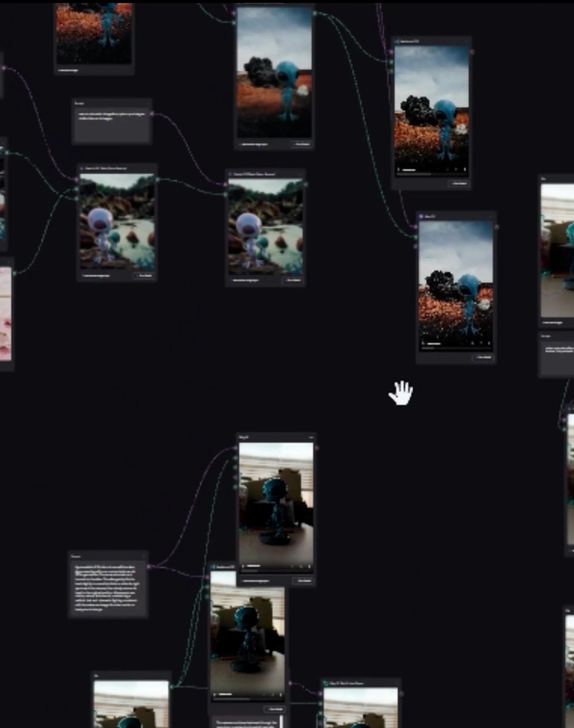Screen dimensions: 574x728
Task: Click button under top blue alien image node
Action: coord(302,144)
